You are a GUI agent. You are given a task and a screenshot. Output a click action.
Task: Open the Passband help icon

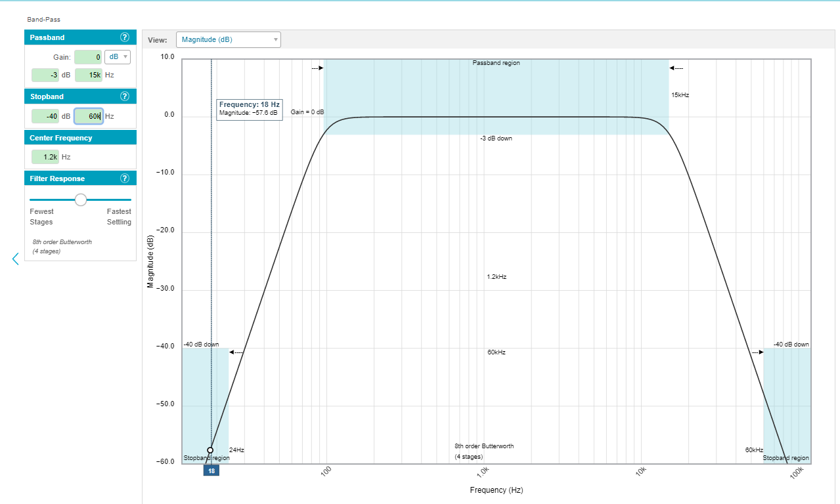point(125,37)
